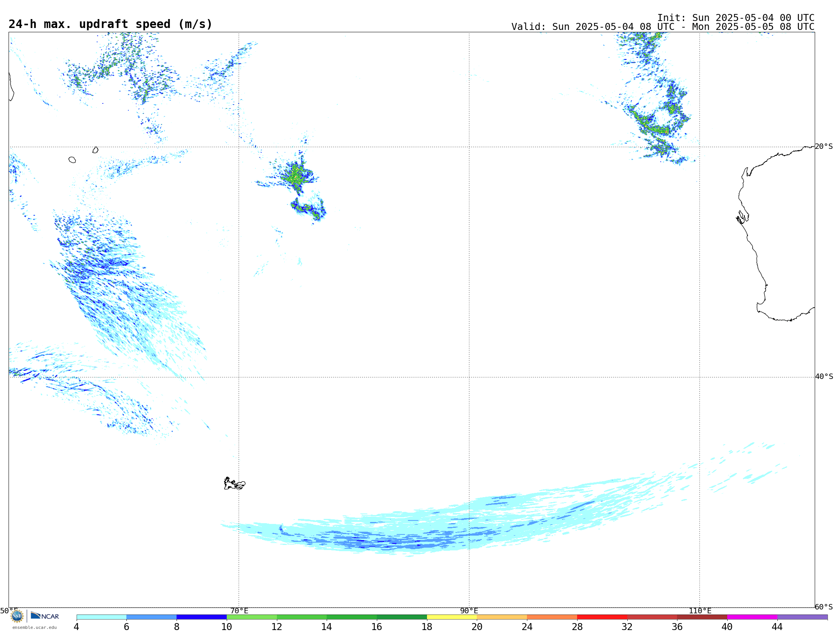Click the purple above-44 colorbar segment
Image resolution: width=840 pixels, height=632 pixels.
803,617
